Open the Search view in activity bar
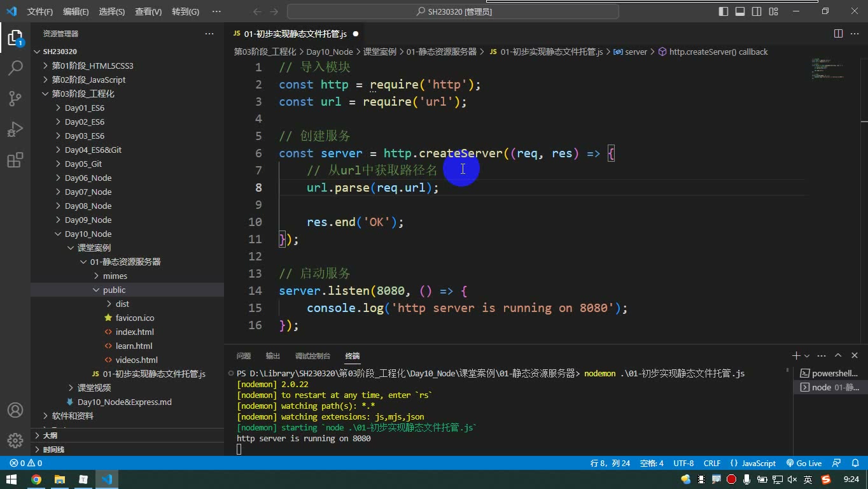This screenshot has width=868, height=489. (x=15, y=67)
